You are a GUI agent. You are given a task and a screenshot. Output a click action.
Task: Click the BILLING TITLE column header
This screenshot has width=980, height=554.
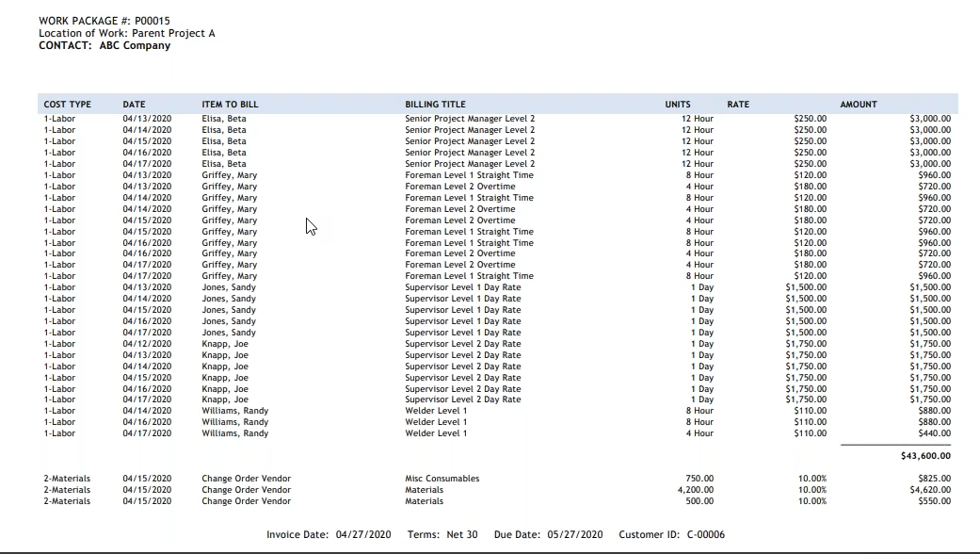point(435,105)
